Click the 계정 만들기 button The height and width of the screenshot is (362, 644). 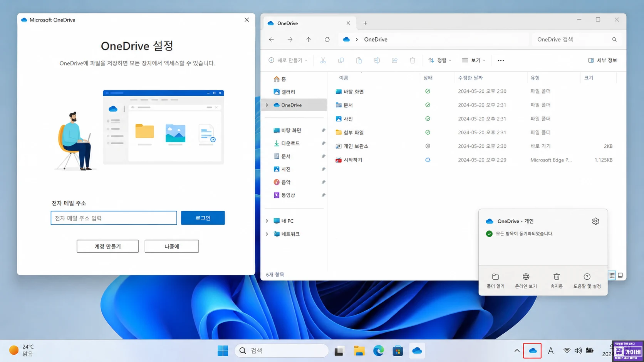click(107, 246)
